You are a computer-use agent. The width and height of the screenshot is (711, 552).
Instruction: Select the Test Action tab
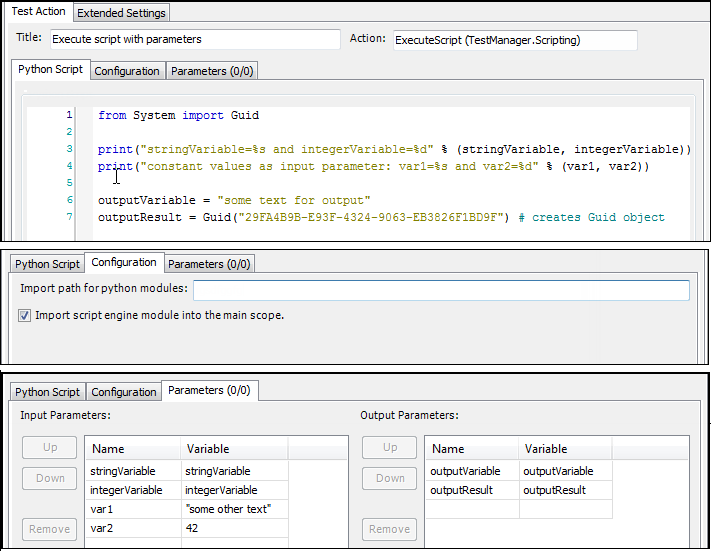point(38,12)
